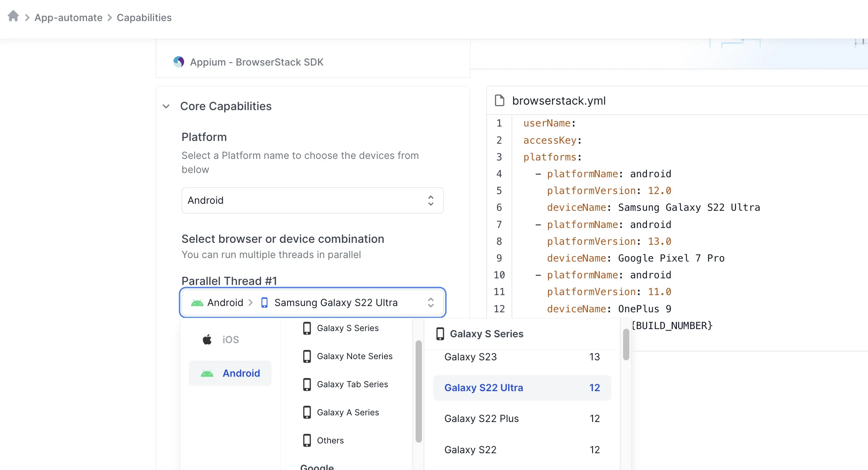
Task: Click the Appium logo icon
Action: pos(179,62)
